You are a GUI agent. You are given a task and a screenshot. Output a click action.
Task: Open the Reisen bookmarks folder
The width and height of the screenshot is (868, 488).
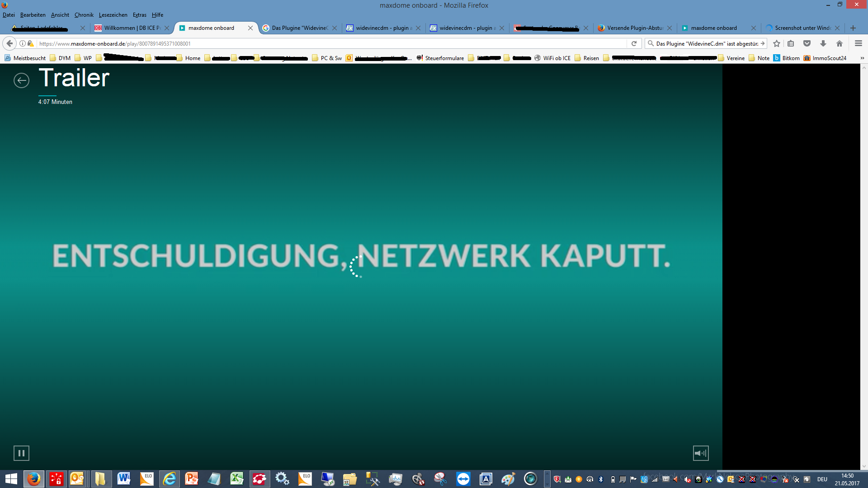587,58
